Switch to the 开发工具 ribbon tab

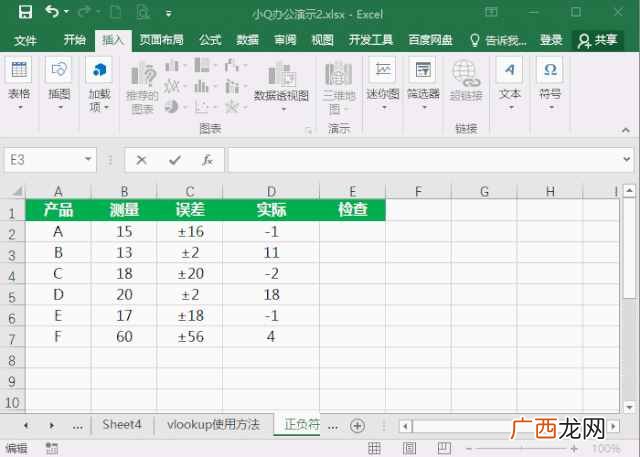pos(371,40)
